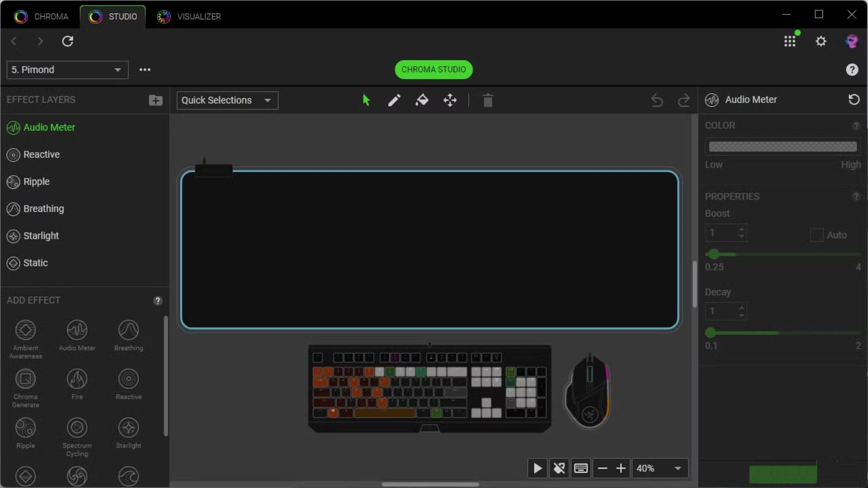Screen dimensions: 868x488
Task: Select the Pen drawing tool
Action: point(394,100)
